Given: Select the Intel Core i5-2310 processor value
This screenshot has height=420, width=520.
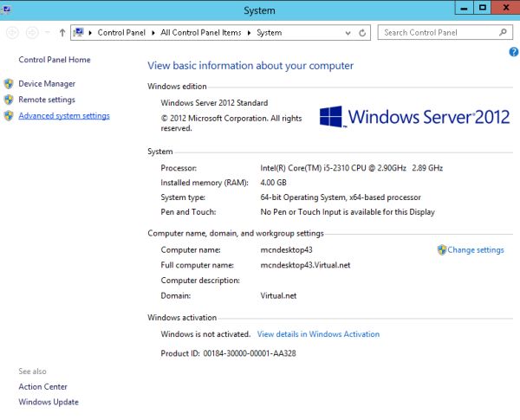Looking at the screenshot, I should tap(352, 168).
